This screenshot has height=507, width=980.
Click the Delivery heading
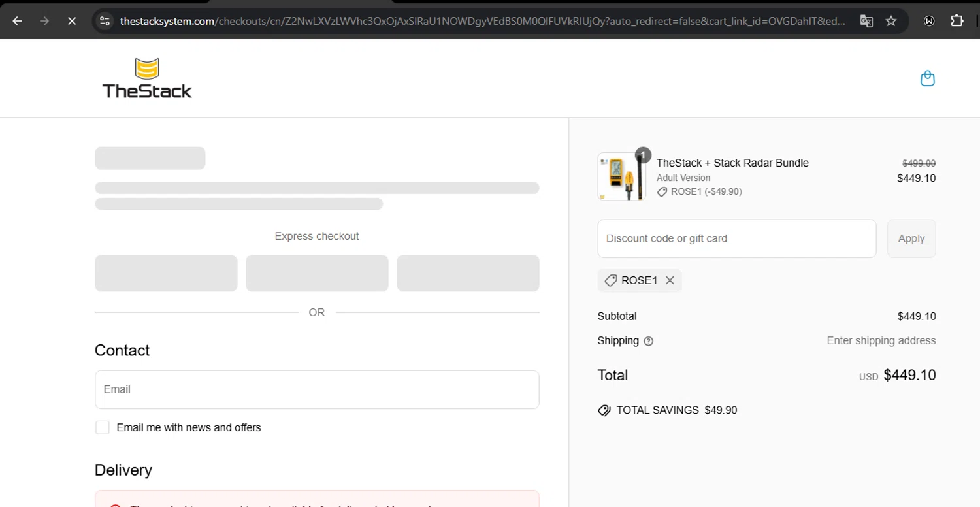pyautogui.click(x=123, y=470)
